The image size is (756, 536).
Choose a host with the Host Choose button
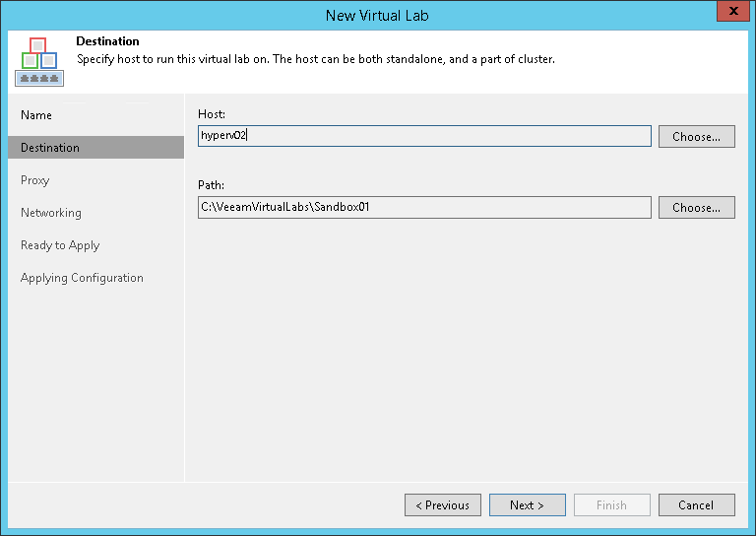(x=696, y=136)
